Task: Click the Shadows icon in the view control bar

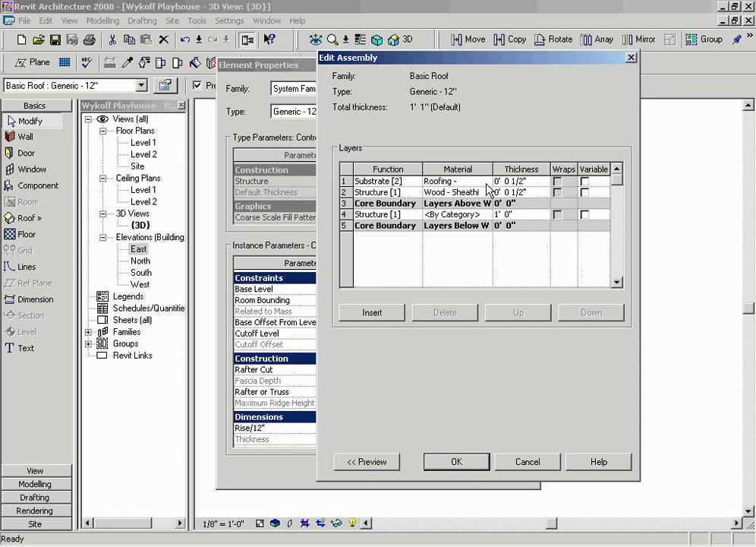Action: 289,523
